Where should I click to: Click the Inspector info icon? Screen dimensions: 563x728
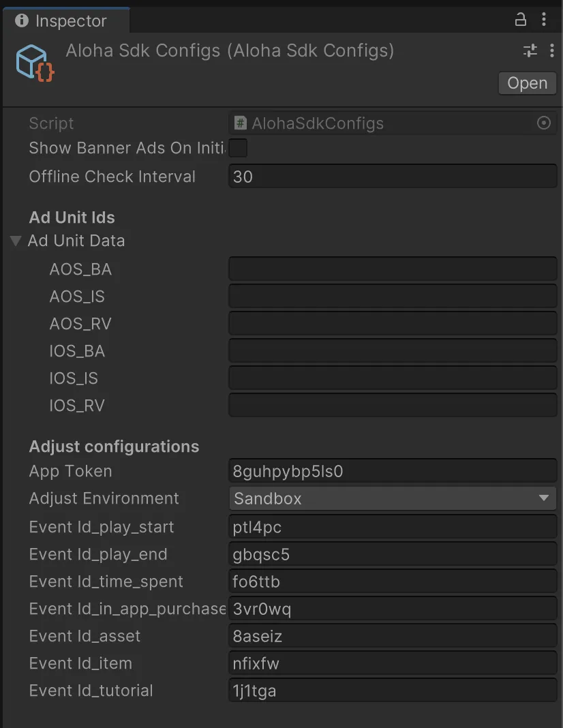[22, 20]
